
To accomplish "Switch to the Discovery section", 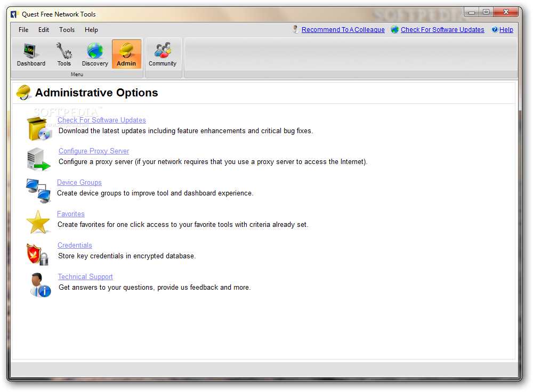I will pyautogui.click(x=95, y=54).
